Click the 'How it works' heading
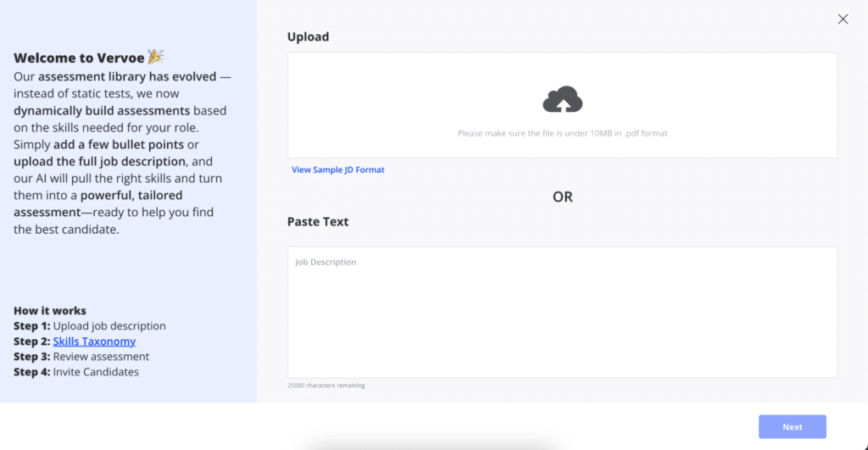This screenshot has width=868, height=450. pos(50,310)
